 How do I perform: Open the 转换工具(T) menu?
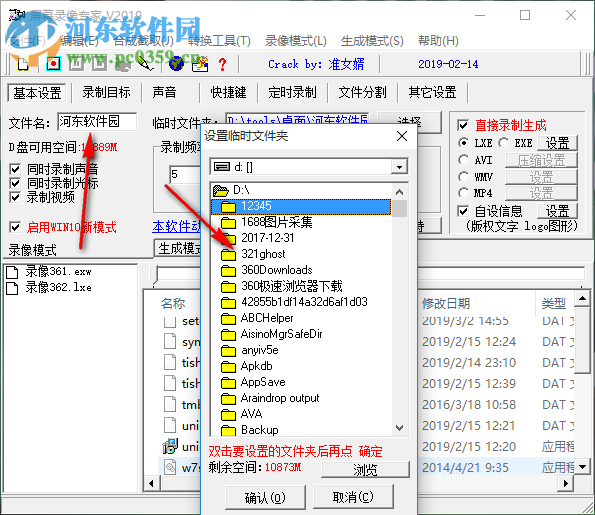(219, 41)
